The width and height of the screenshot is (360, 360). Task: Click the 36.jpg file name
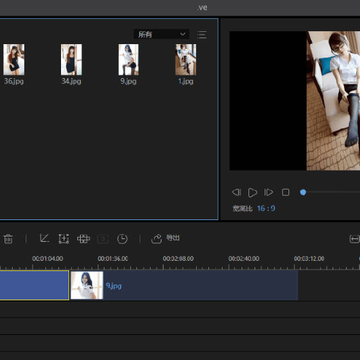coord(14,81)
